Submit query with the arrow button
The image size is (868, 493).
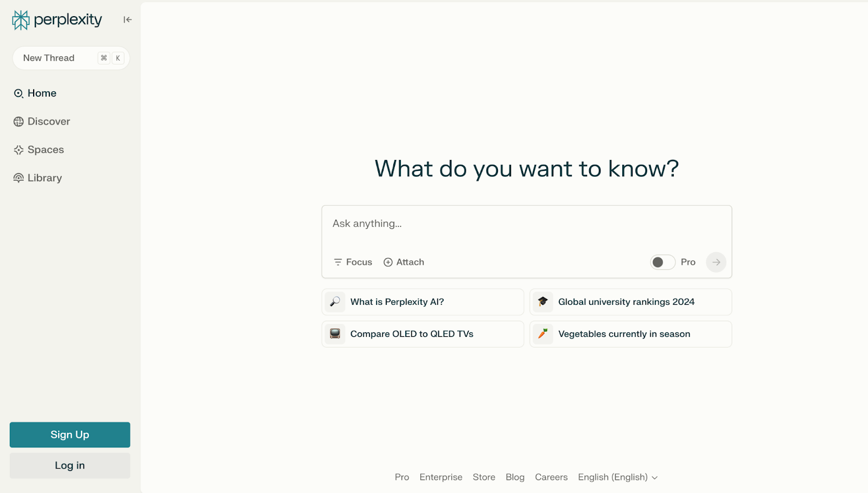[716, 262]
